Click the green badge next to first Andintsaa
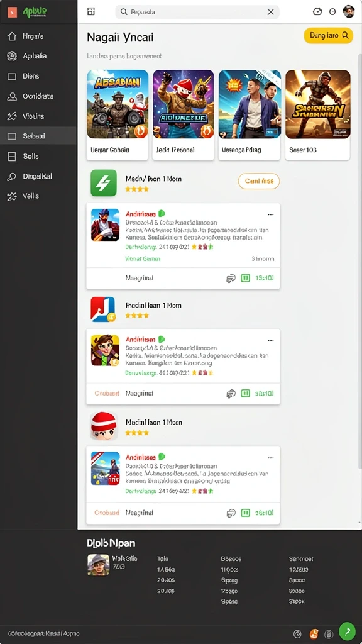Screen dimensions: 362x644 tap(162, 214)
